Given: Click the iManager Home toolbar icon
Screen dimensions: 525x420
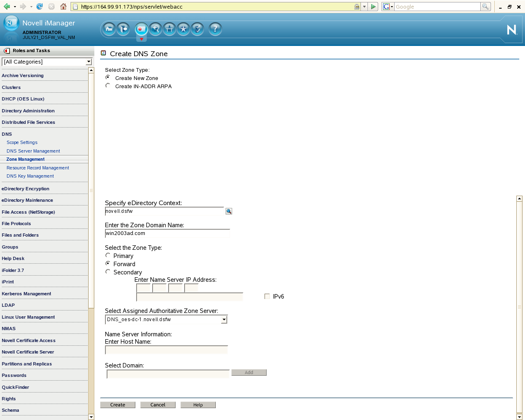Looking at the screenshot, I should 109,29.
